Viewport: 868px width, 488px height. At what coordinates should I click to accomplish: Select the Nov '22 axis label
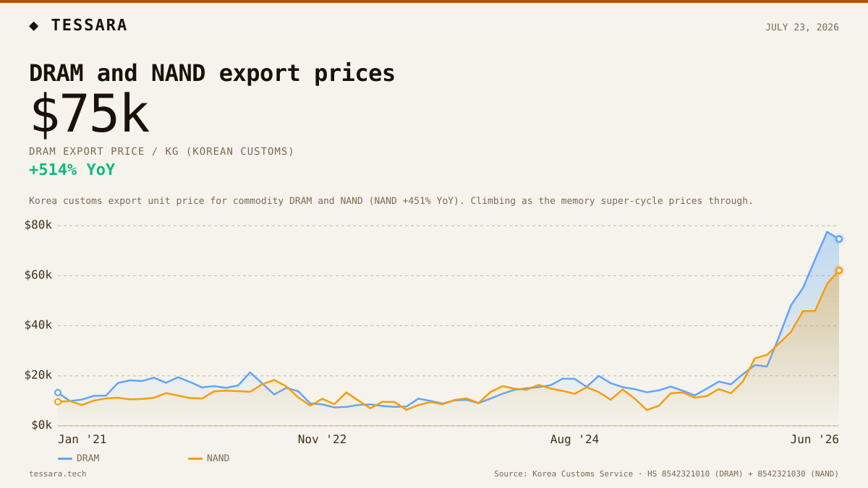click(322, 439)
